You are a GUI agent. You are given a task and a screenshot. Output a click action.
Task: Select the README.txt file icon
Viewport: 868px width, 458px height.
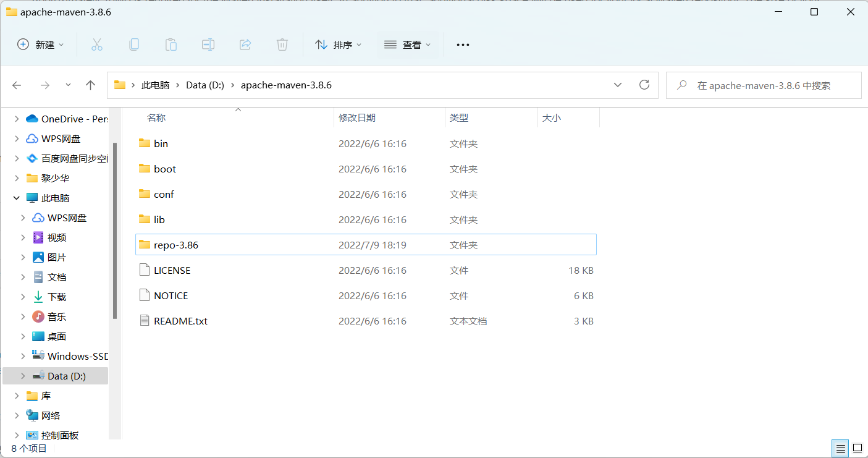pyautogui.click(x=145, y=321)
